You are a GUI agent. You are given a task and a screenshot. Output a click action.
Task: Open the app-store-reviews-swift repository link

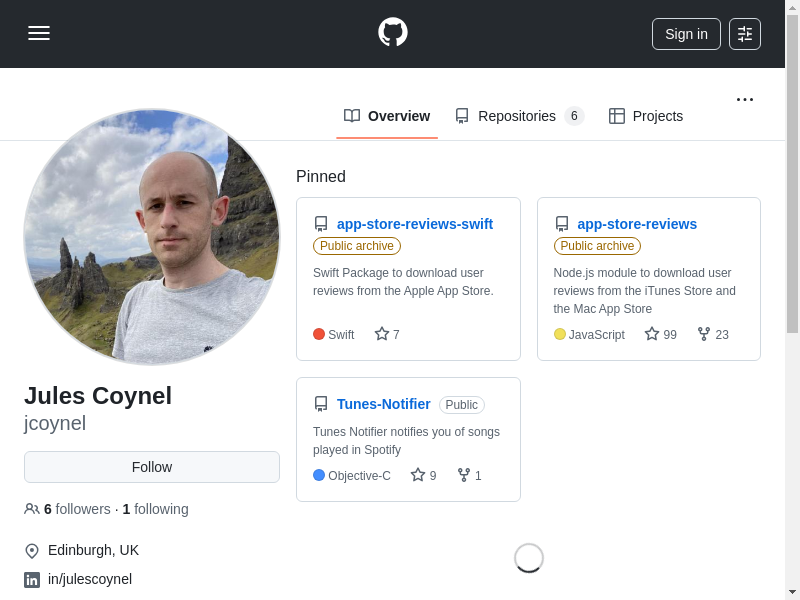[x=415, y=224]
